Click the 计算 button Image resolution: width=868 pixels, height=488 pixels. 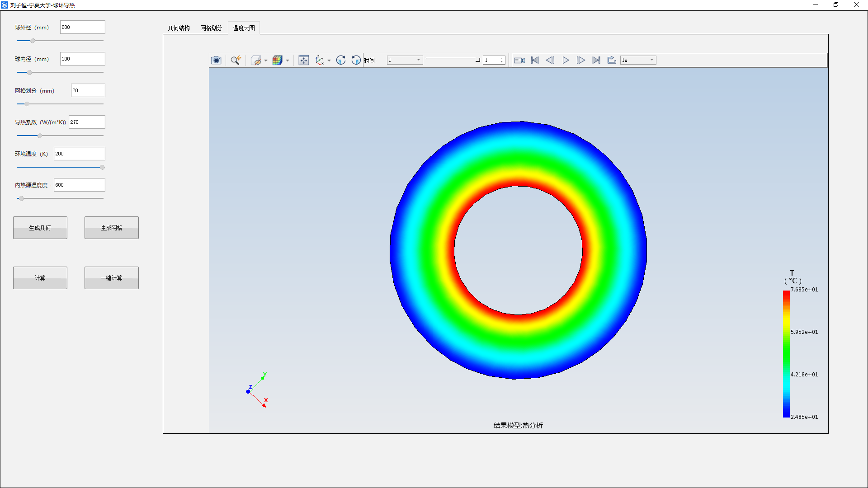pyautogui.click(x=40, y=278)
